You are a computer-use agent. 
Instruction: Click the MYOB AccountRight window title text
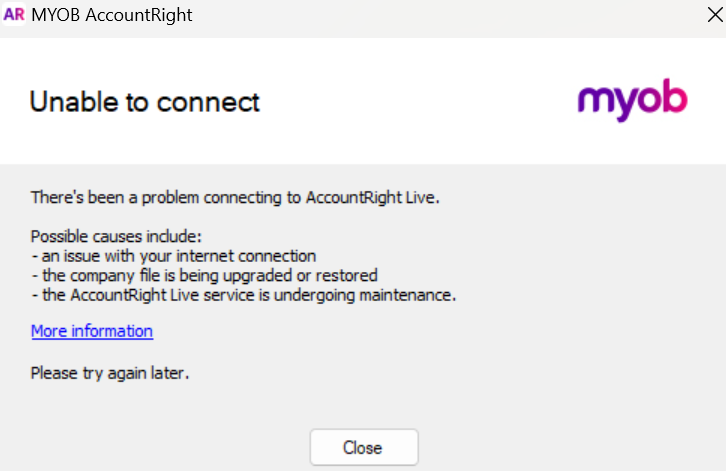[x=112, y=15]
